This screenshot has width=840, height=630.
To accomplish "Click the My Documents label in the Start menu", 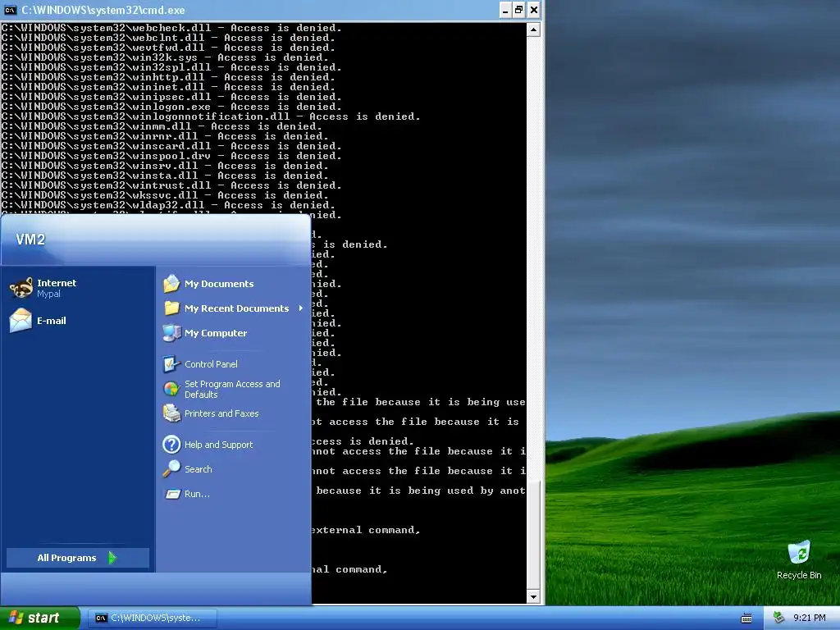I will 219,284.
